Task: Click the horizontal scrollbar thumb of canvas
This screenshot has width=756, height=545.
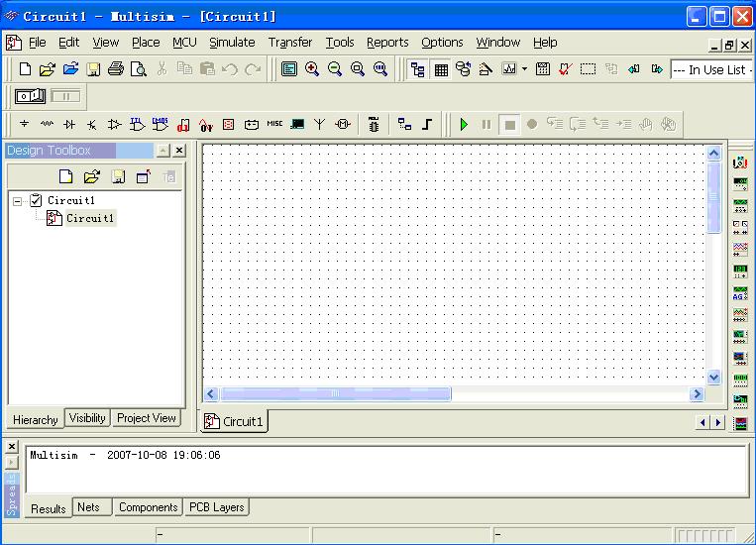Action: pyautogui.click(x=336, y=394)
